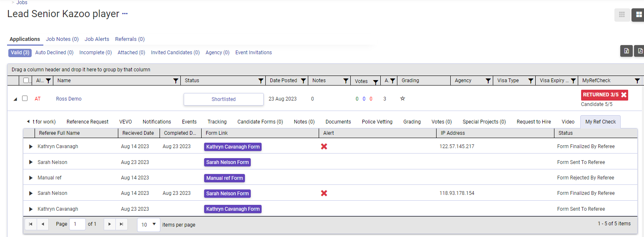
Task: Switch to Police Vetting tab
Action: (377, 122)
